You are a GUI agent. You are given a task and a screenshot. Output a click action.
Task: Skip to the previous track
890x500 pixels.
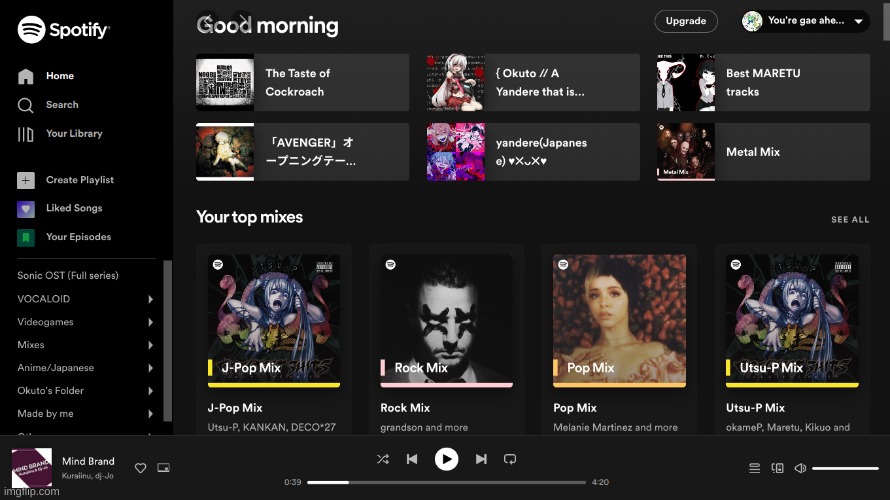(412, 459)
